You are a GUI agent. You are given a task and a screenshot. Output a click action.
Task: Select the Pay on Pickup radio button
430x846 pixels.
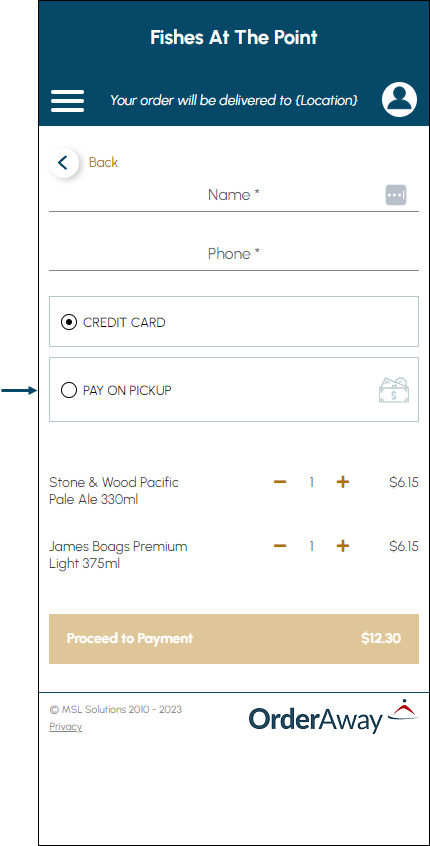point(69,390)
